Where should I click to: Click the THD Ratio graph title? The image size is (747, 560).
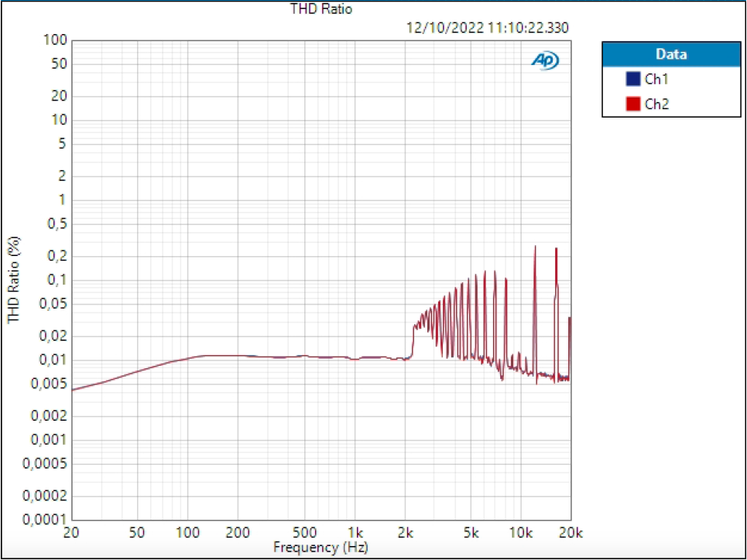320,9
